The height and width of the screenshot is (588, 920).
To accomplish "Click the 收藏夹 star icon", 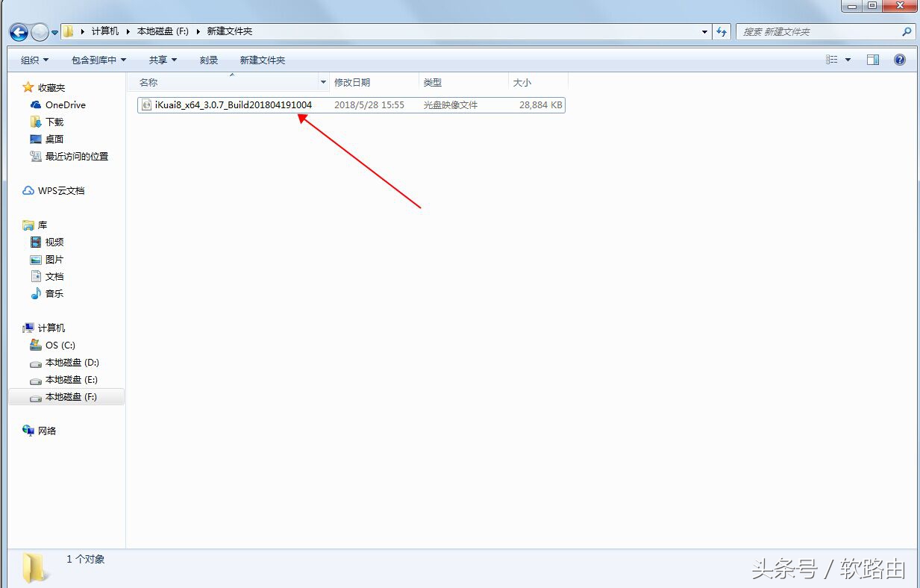I will click(x=28, y=87).
